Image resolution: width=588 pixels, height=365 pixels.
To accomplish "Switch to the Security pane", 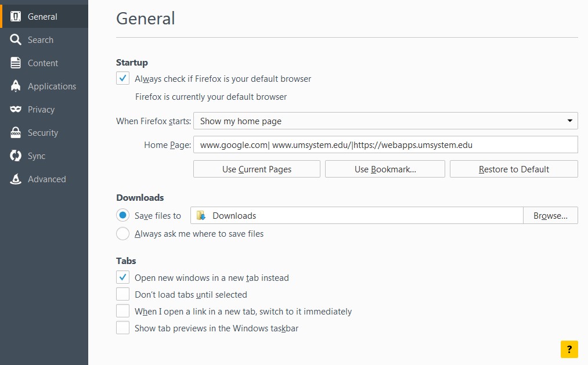I will point(44,133).
